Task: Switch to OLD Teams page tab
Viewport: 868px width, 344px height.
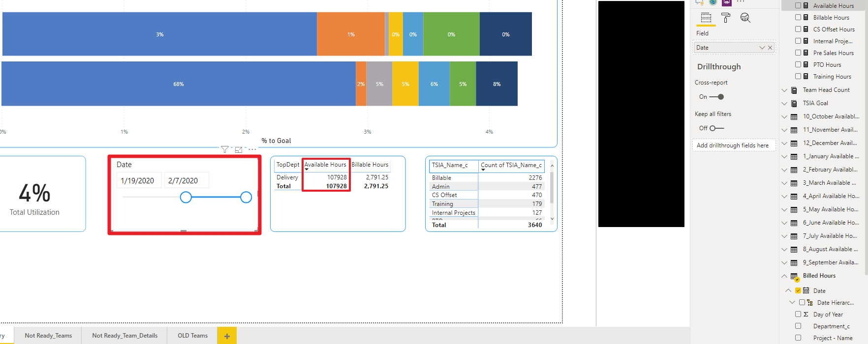Action: click(x=192, y=336)
